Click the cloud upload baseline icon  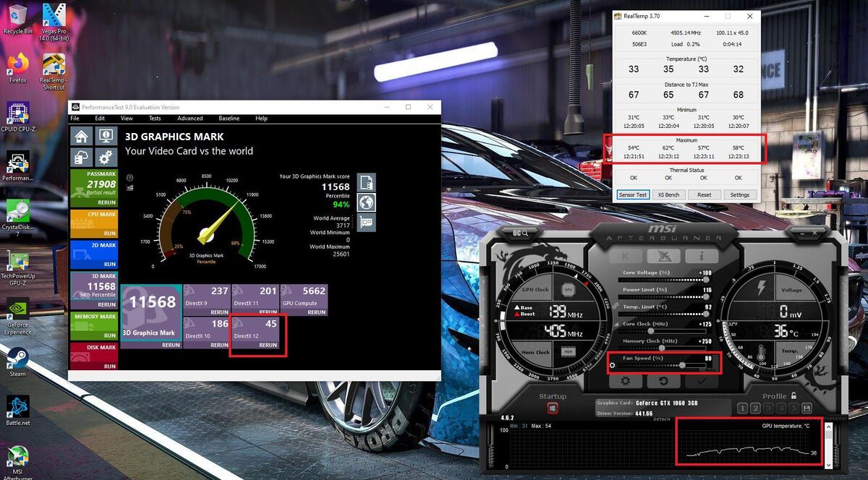point(81,157)
